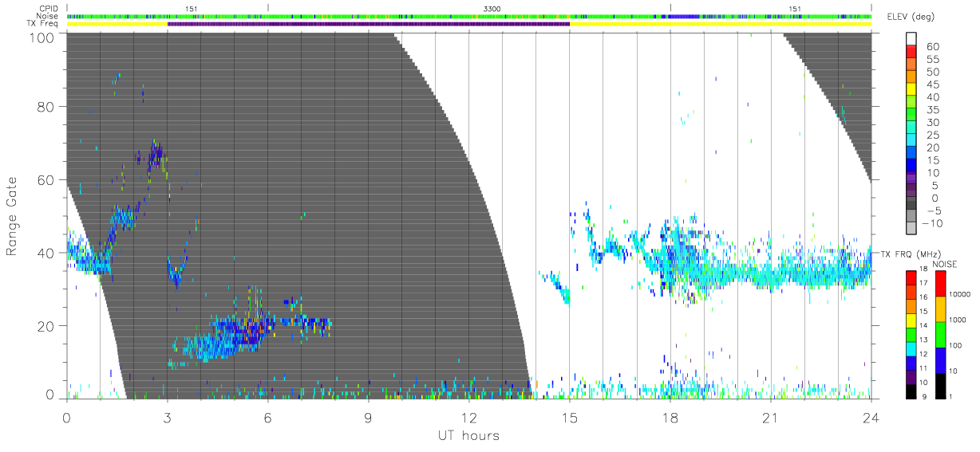Image resolution: width=980 pixels, height=452 pixels.
Task: Click "25" on the elevation scale
Action: pyautogui.click(x=933, y=135)
